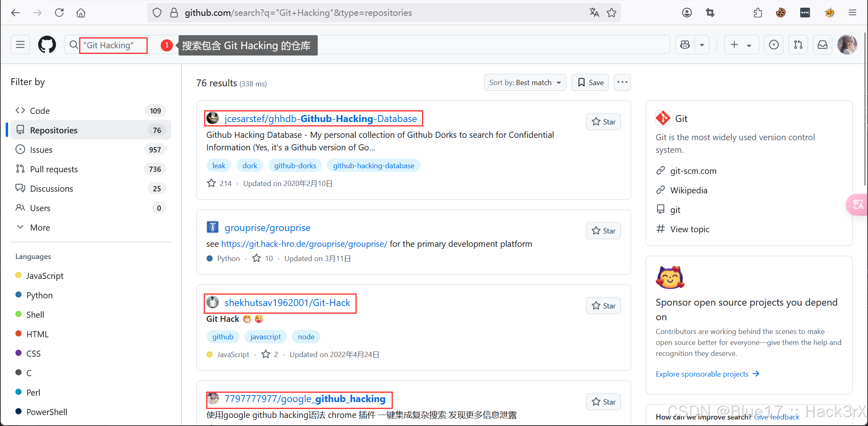
Task: Open GitHub global navigation menu
Action: (x=20, y=45)
